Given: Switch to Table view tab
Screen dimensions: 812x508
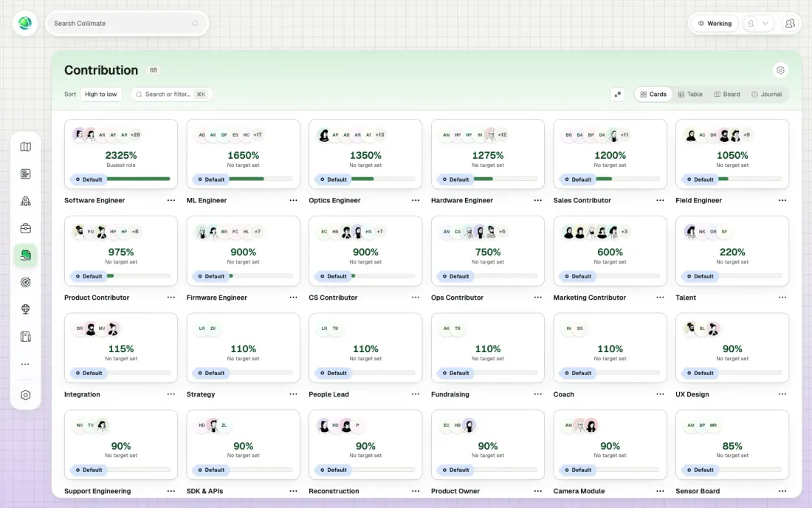Looking at the screenshot, I should click(690, 95).
